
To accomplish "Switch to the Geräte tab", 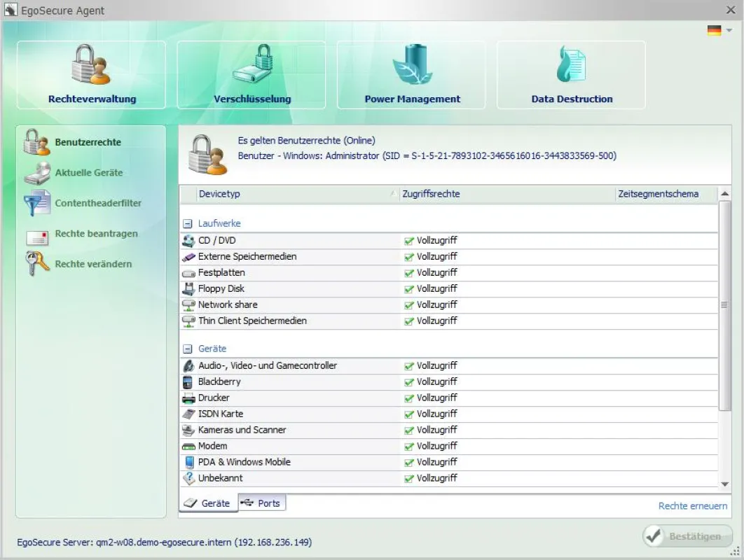I will click(x=208, y=503).
